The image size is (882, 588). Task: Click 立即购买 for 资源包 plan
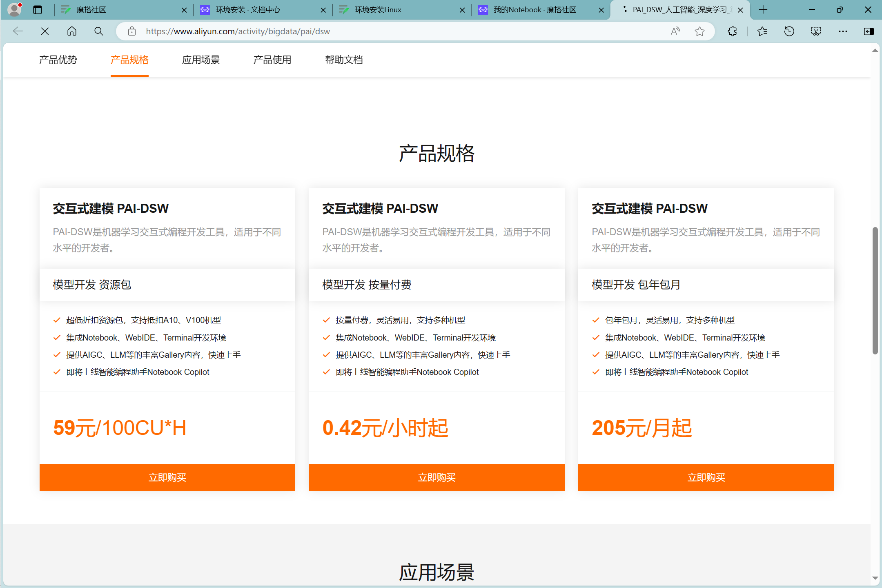click(x=167, y=477)
